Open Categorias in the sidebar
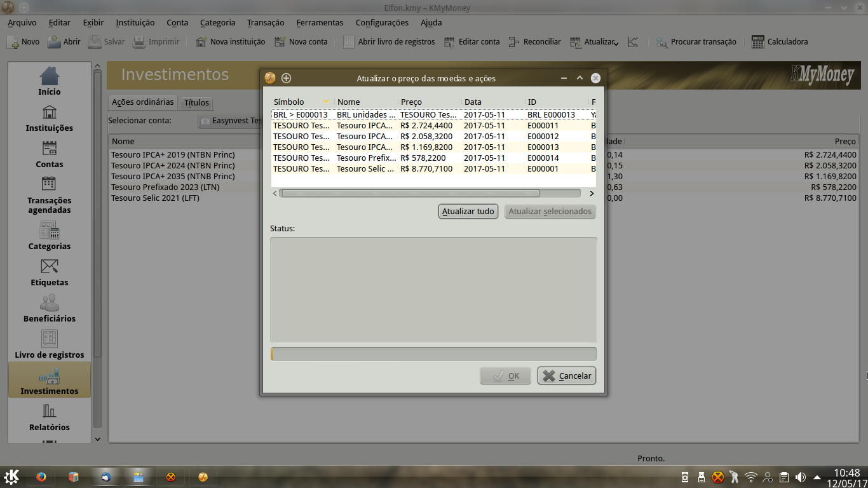868x488 pixels. 50,236
